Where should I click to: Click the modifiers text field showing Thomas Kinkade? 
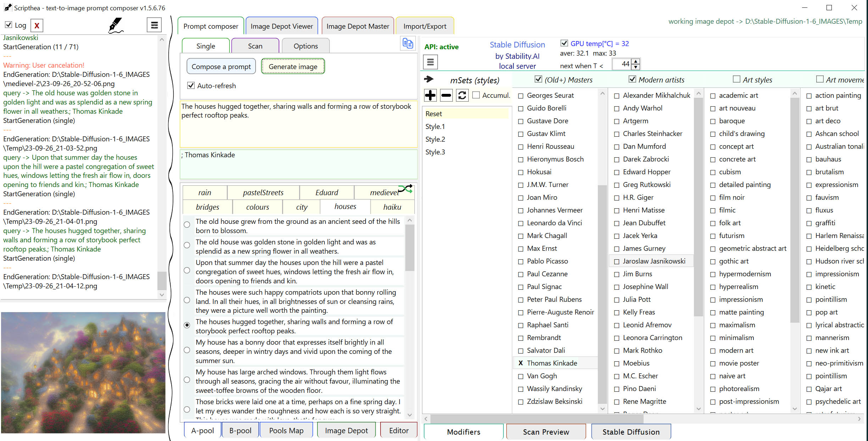(x=299, y=164)
